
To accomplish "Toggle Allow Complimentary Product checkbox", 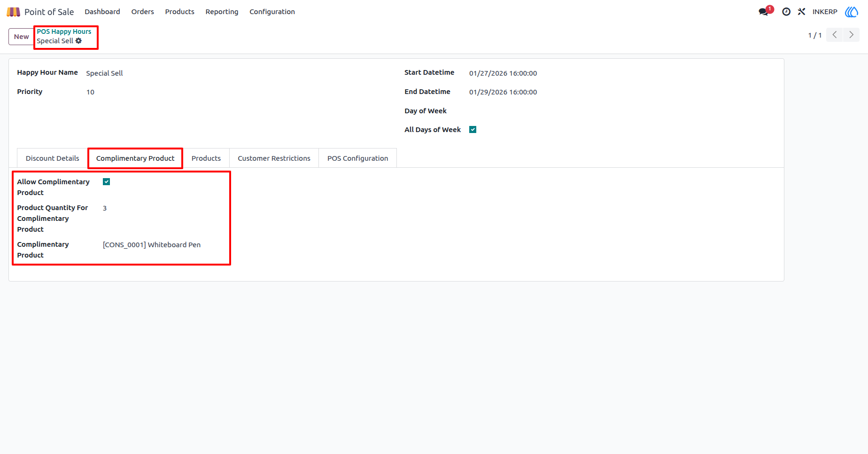I will click(x=107, y=182).
